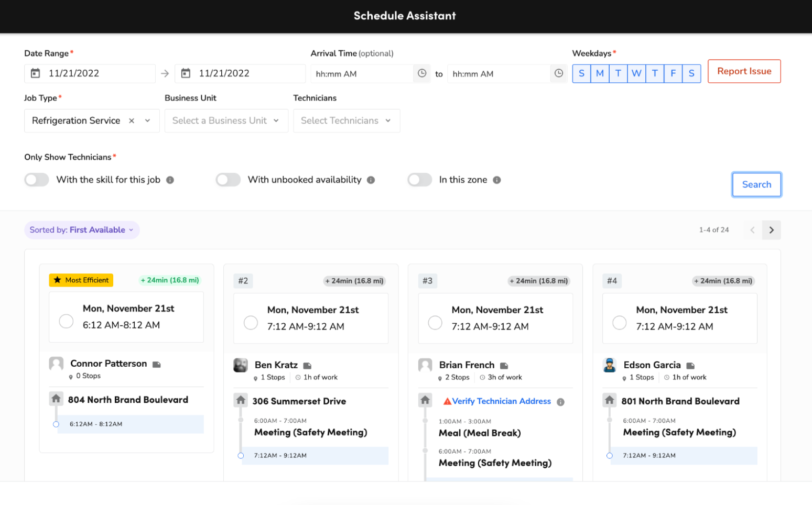Click the info icon beside With unbooked availability
This screenshot has height=505, width=812.
372,180
